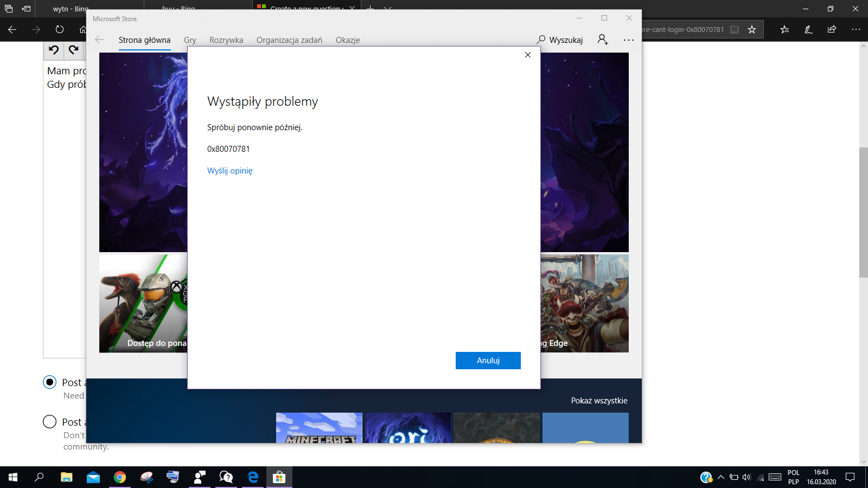Click Wyszukaj search in Microsoft Store

coord(560,40)
